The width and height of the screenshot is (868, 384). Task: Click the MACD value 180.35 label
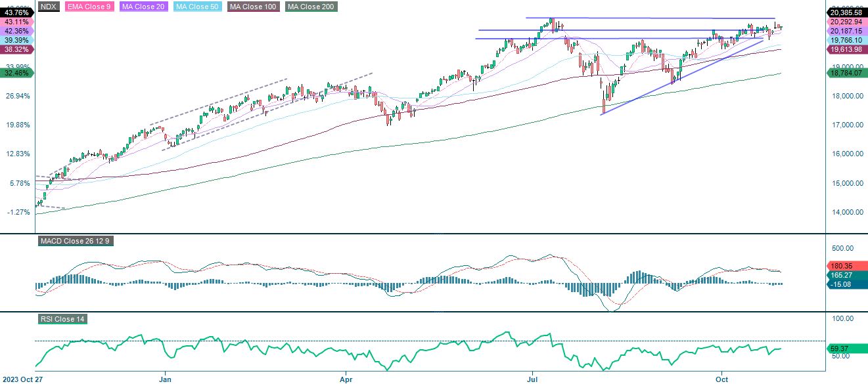click(846, 267)
